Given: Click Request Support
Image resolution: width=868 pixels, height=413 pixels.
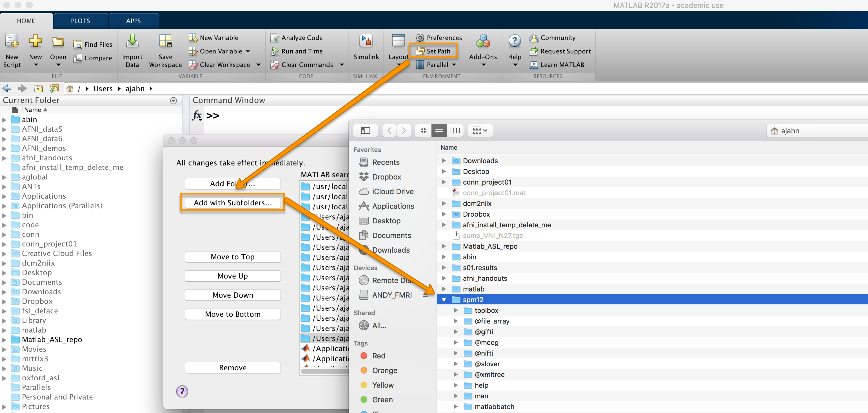Looking at the screenshot, I should coord(560,51).
